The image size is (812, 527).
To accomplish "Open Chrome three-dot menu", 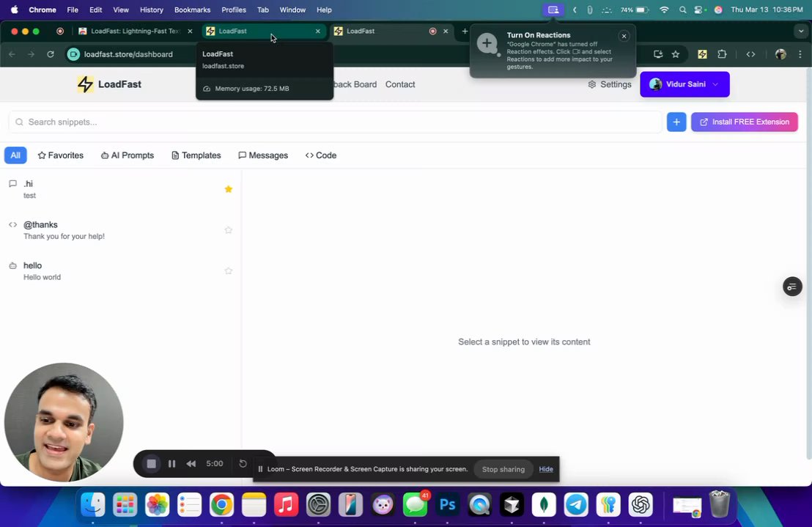I will 800,54.
